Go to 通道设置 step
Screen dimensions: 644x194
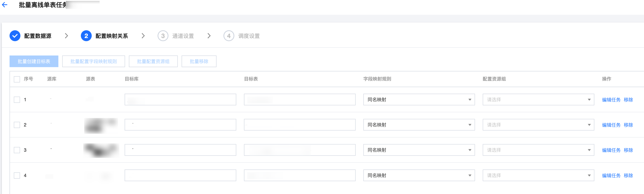[183, 36]
